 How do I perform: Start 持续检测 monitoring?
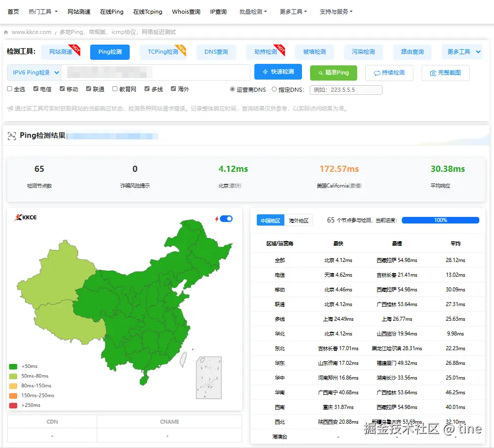[390, 73]
